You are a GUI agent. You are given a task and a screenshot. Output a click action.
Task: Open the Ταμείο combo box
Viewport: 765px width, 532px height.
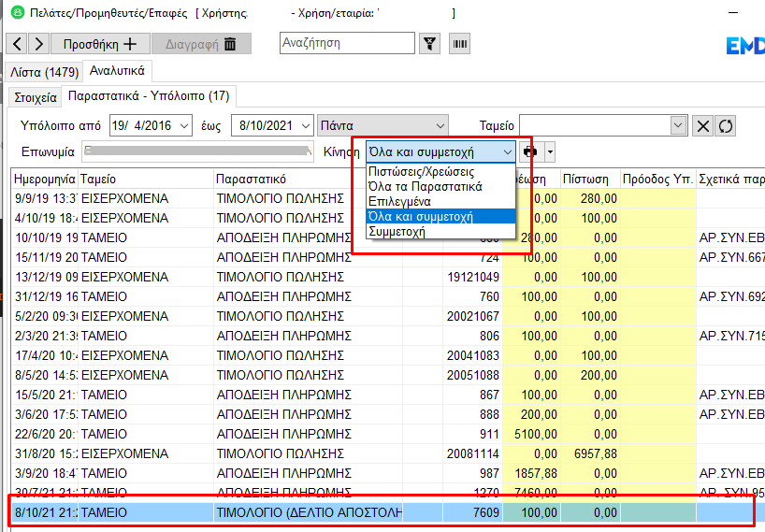[679, 125]
